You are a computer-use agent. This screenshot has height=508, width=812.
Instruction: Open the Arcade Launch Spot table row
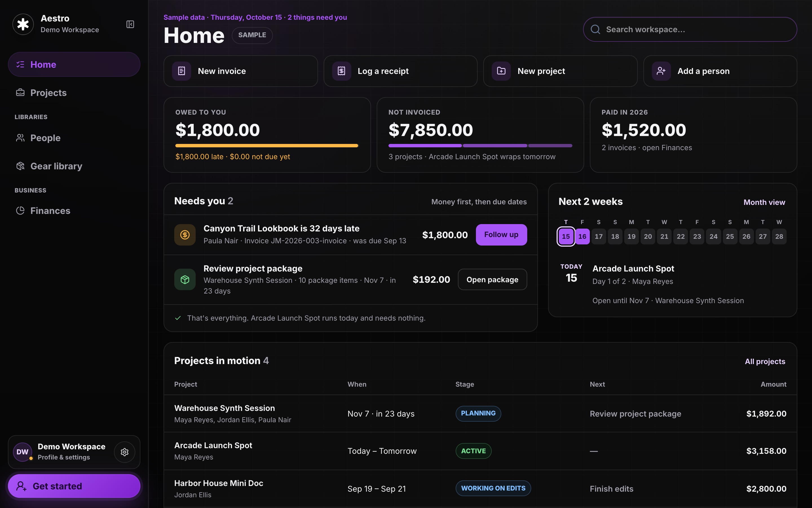click(x=480, y=451)
